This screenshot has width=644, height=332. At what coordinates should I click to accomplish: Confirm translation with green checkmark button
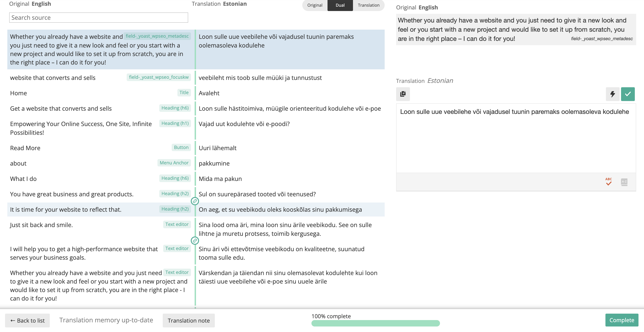(628, 94)
